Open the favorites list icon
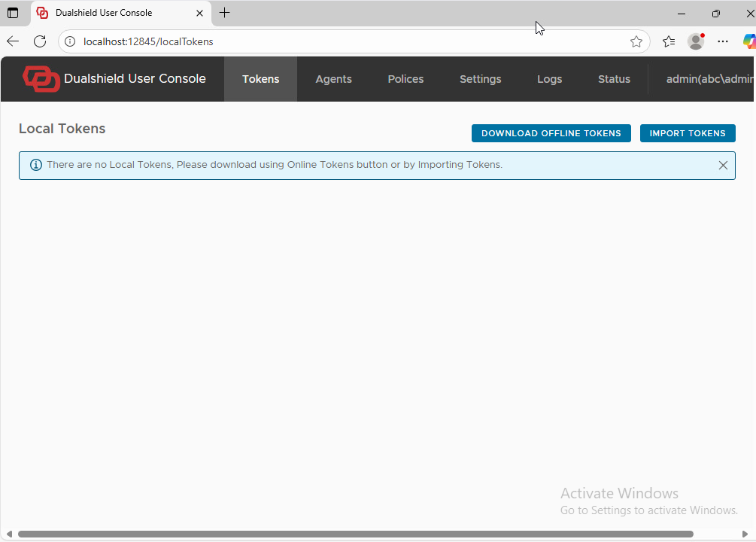 (x=668, y=41)
